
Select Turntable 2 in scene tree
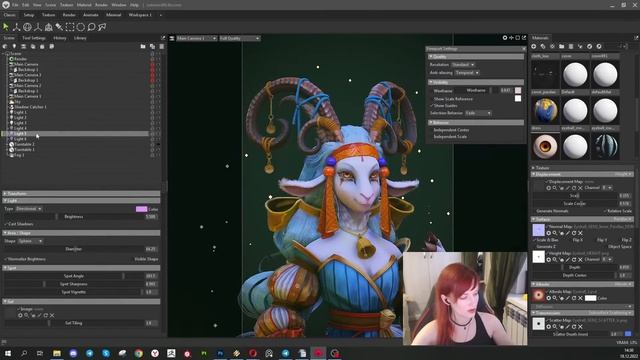pos(24,144)
